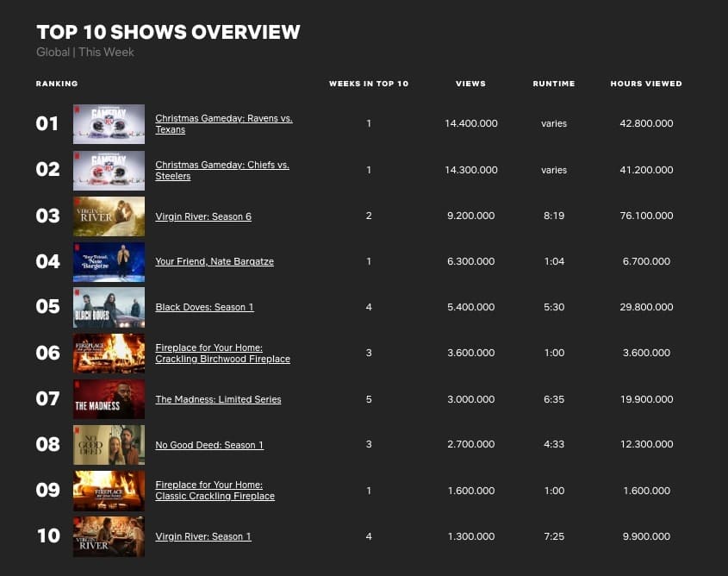Click runtime value 7:25
Screen dimensions: 728x576
pos(554,536)
